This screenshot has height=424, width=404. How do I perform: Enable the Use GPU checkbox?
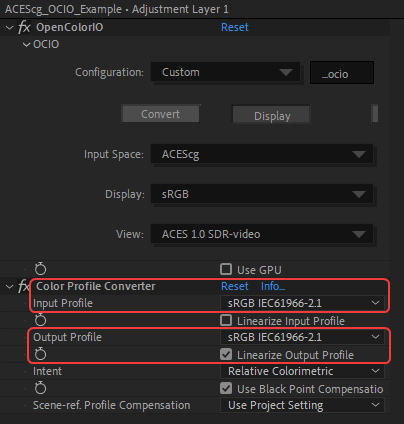point(226,269)
